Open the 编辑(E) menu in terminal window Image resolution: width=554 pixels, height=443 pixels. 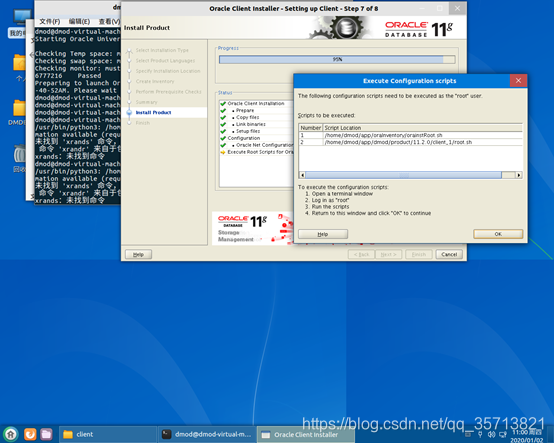click(x=79, y=22)
